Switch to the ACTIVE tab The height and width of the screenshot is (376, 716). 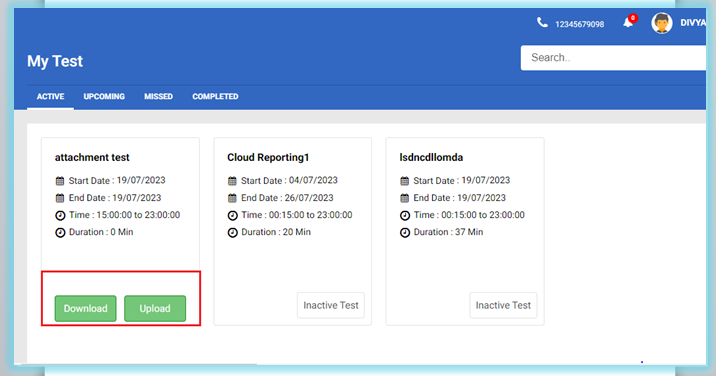click(50, 96)
